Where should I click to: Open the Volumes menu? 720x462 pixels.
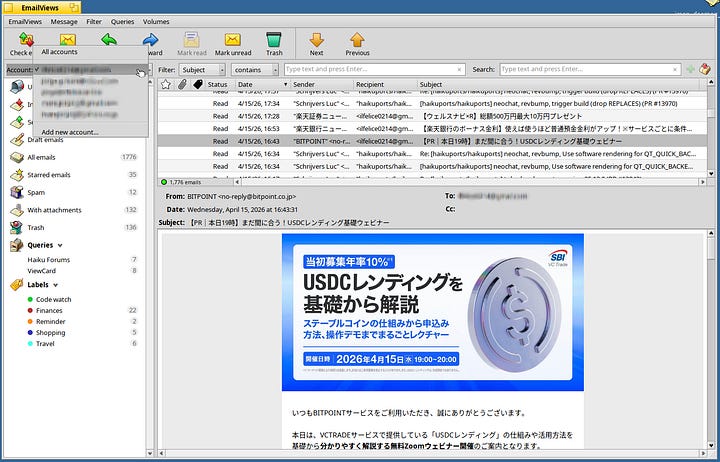tap(156, 22)
